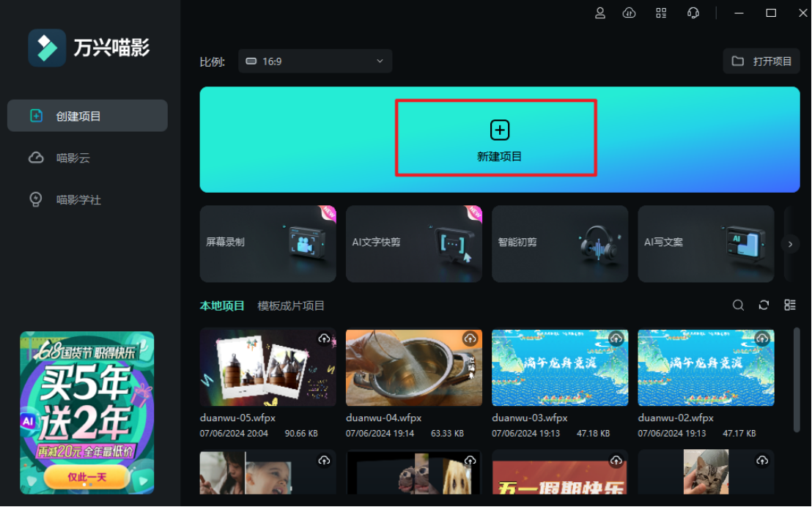
Task: Switch to list view for projects
Action: (x=789, y=305)
